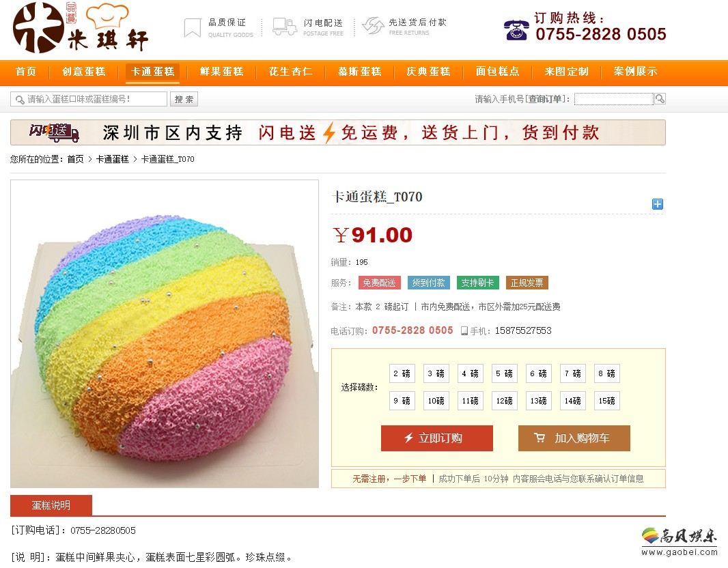Image resolution: width=728 pixels, height=568 pixels.
Task: Open the 卡通蛋糕 breadcrumb link
Action: 113,159
